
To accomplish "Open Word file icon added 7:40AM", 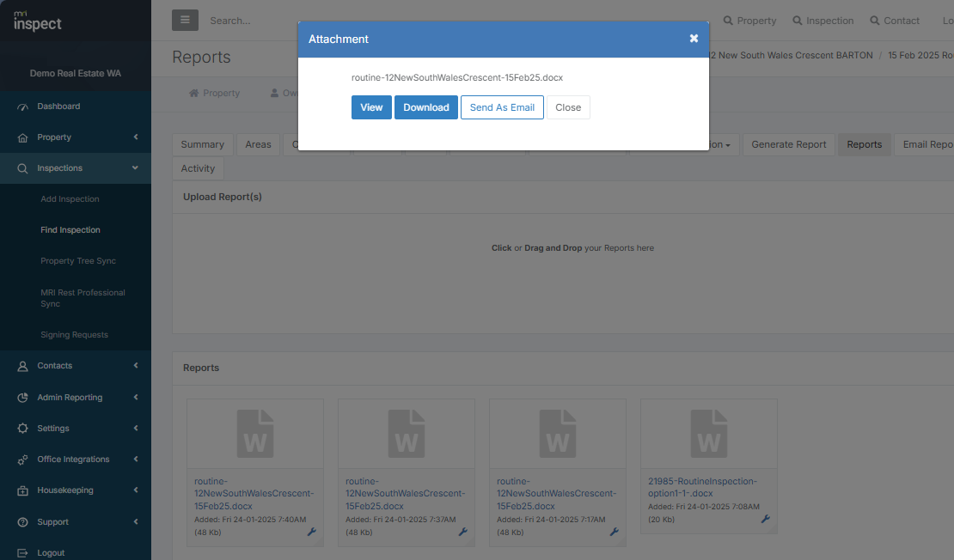I will point(255,434).
